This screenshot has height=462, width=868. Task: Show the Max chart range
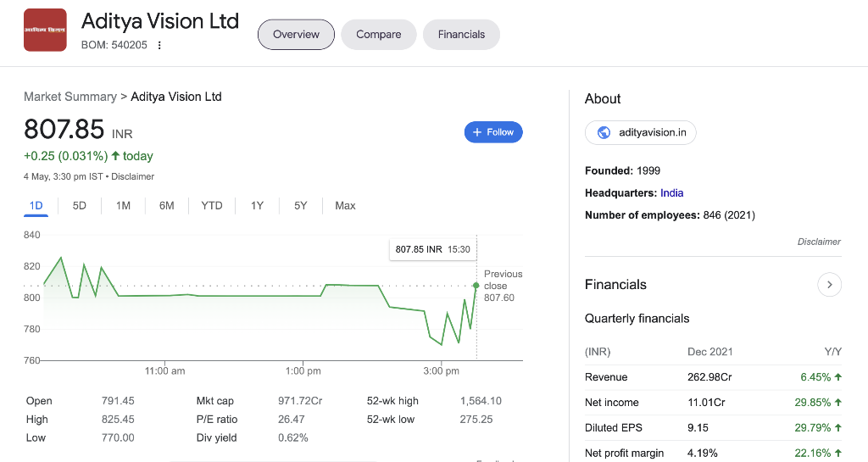coord(345,206)
